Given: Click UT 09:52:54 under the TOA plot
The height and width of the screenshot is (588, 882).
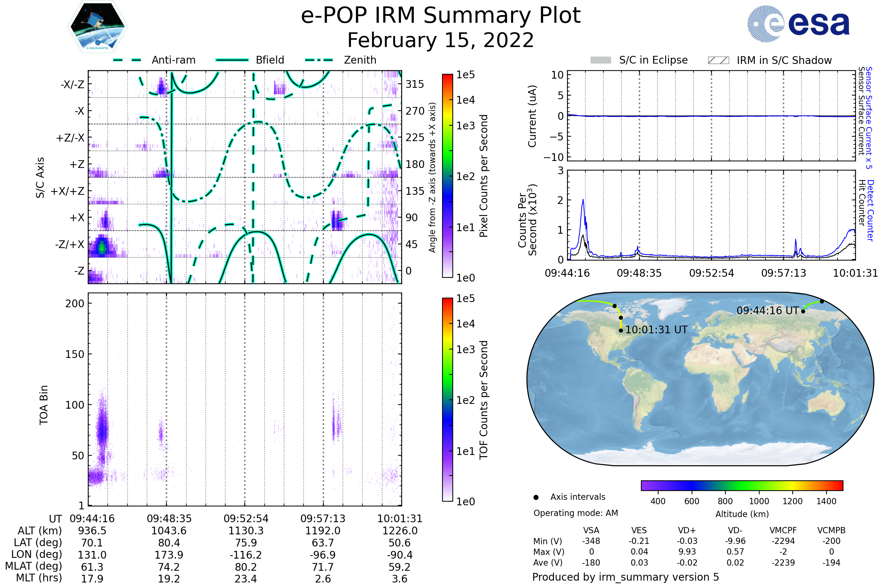Looking at the screenshot, I should point(246,519).
